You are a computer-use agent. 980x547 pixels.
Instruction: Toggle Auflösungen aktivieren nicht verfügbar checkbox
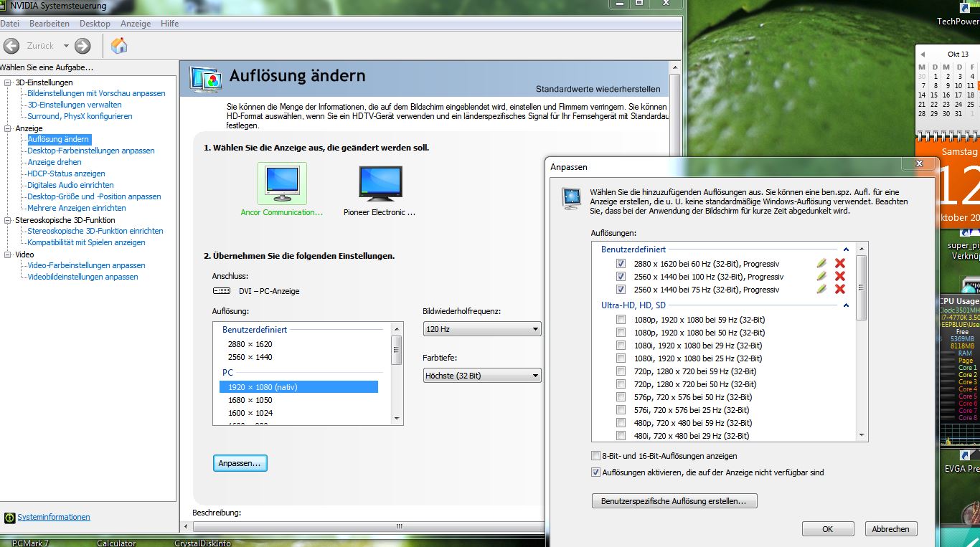595,472
